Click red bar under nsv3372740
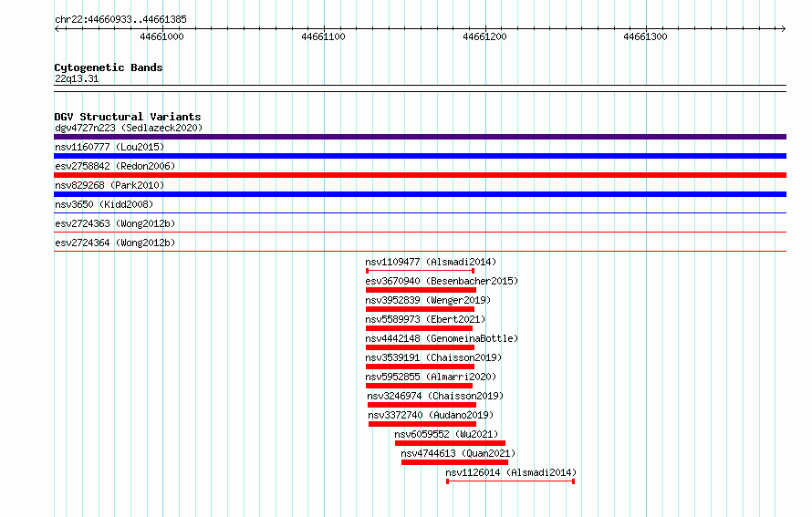This screenshot has height=517, width=812. click(422, 424)
